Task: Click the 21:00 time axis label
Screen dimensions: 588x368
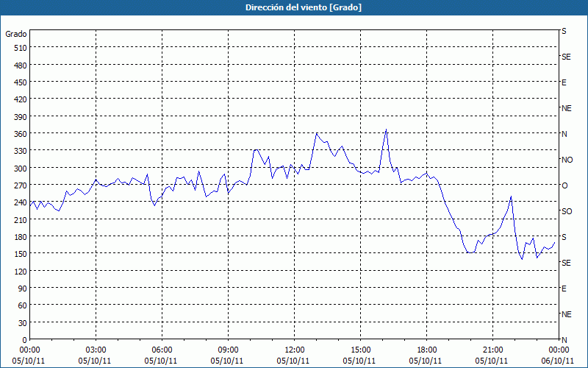Action: tap(492, 350)
